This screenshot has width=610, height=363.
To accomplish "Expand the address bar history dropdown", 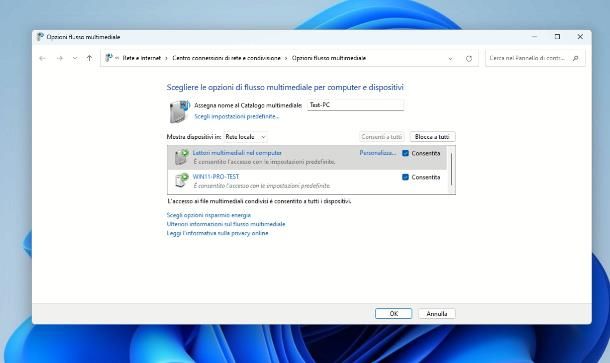I will pyautogui.click(x=450, y=58).
